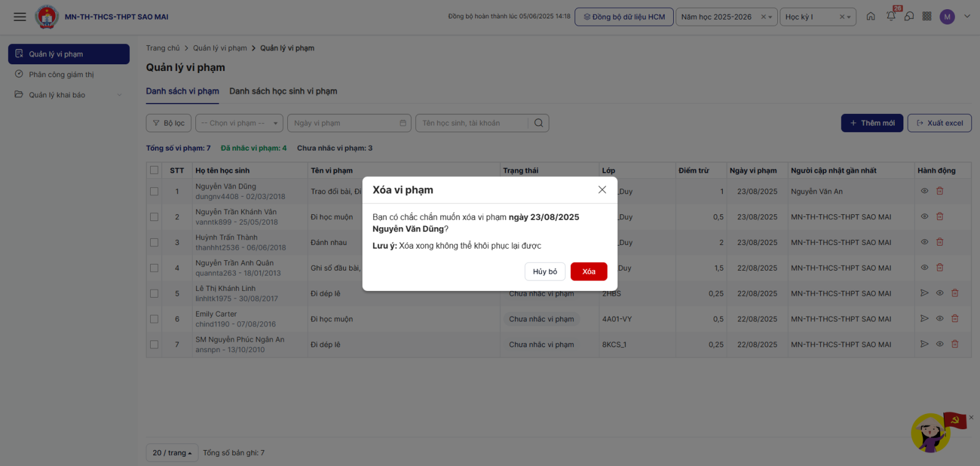Cancel deletion with Hủy bỏ button

pos(545,271)
